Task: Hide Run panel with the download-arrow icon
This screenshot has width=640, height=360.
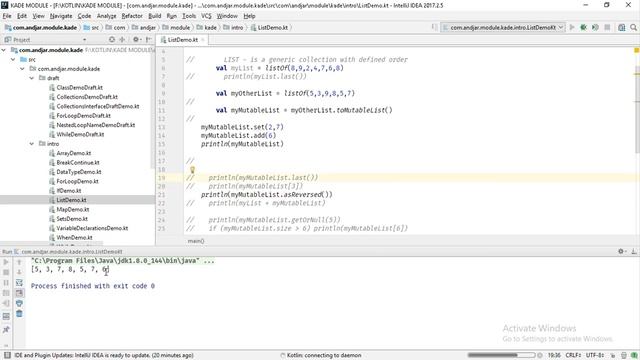Action: (x=634, y=251)
